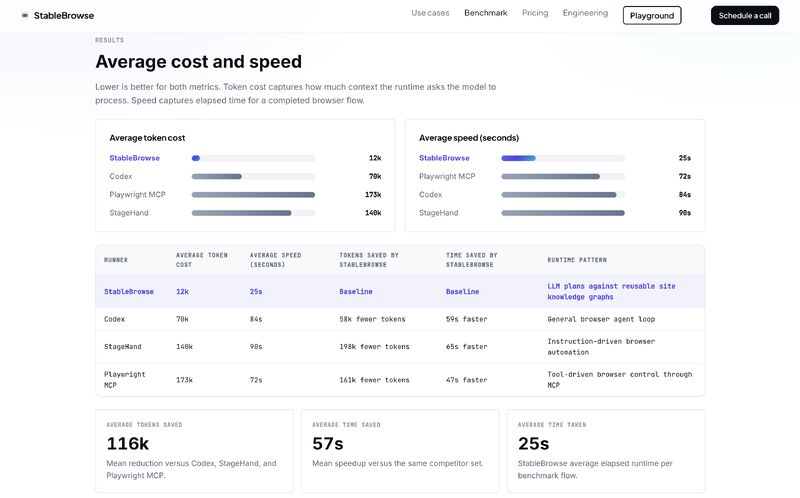Screen dimensions: 800x498
Task: Click the 25s average time taken figure
Action: (x=533, y=444)
